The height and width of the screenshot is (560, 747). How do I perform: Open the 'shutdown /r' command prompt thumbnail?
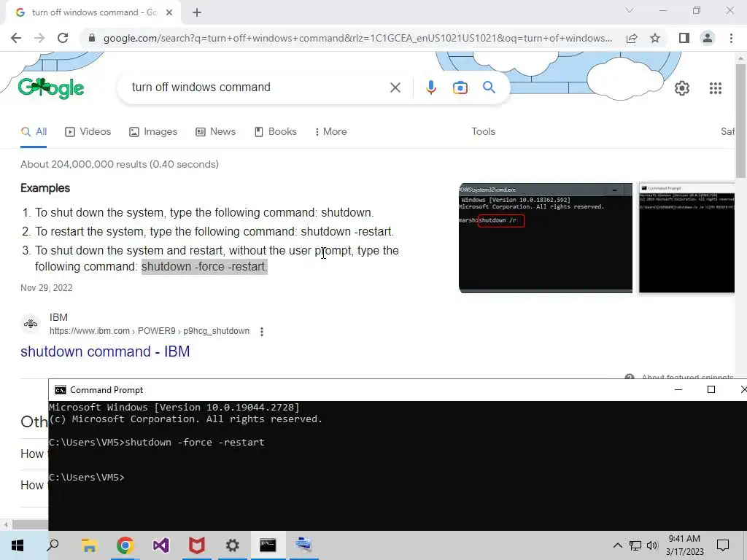point(546,238)
